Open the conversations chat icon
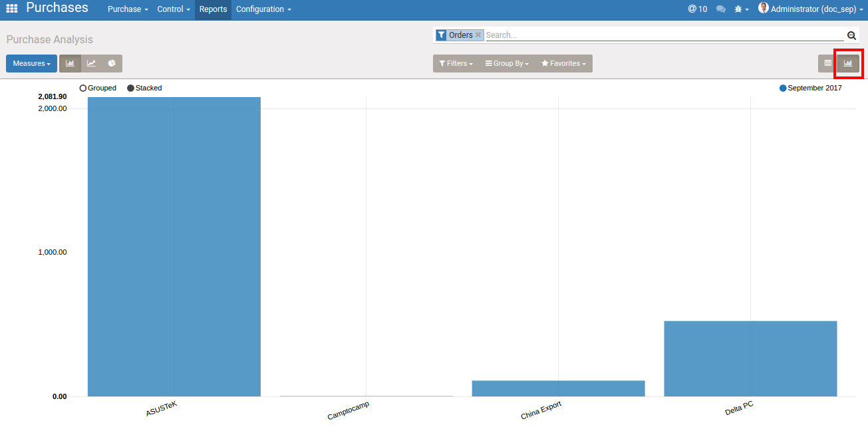The width and height of the screenshot is (868, 427). pyautogui.click(x=721, y=9)
